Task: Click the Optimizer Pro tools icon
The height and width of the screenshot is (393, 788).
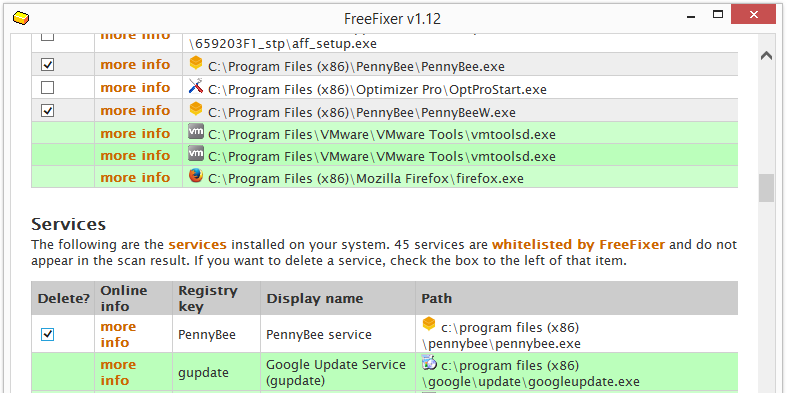Action: coord(195,86)
